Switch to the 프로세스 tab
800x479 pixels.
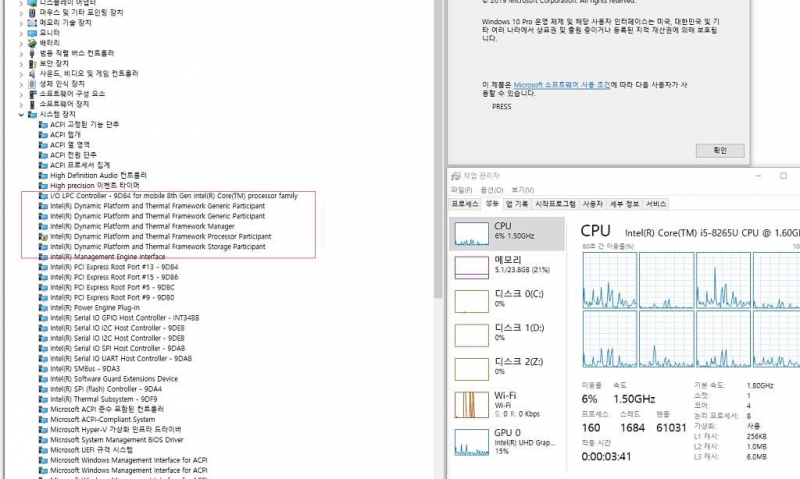[465, 204]
